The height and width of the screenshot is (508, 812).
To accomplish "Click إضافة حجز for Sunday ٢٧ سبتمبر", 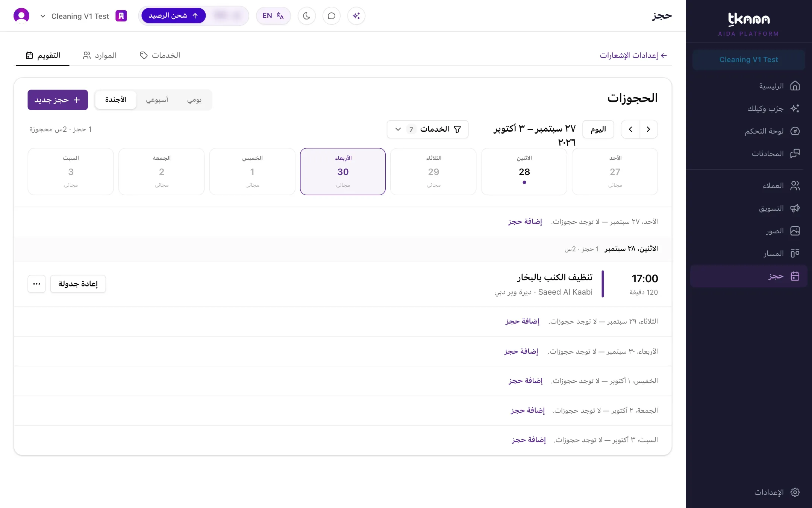I will click(525, 222).
